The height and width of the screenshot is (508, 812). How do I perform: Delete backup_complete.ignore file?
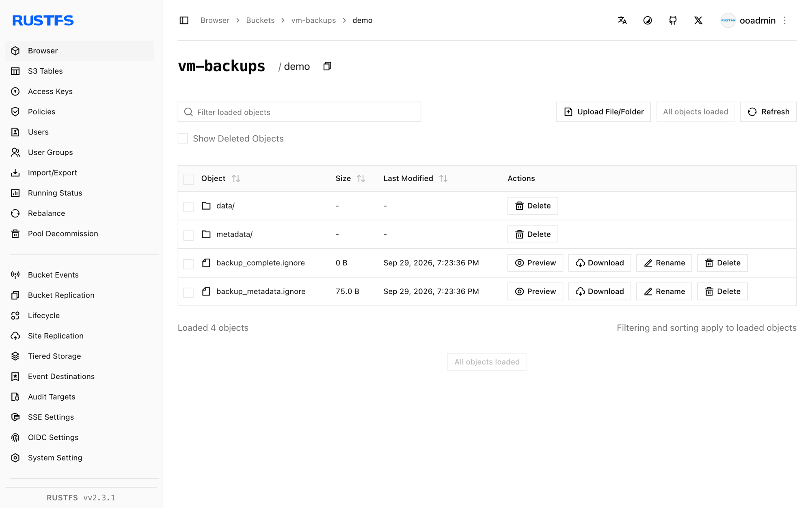click(x=722, y=263)
